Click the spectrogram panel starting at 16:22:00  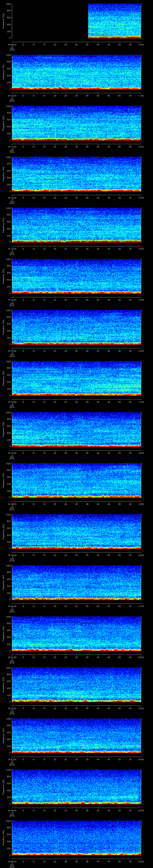(x=77, y=685)
